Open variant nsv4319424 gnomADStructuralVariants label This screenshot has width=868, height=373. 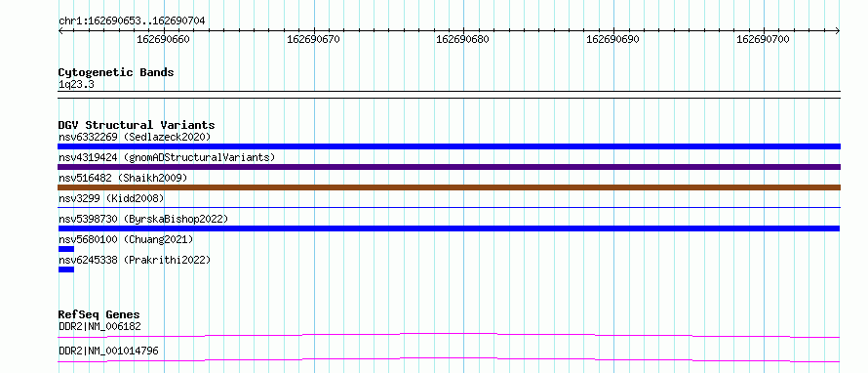tap(167, 157)
